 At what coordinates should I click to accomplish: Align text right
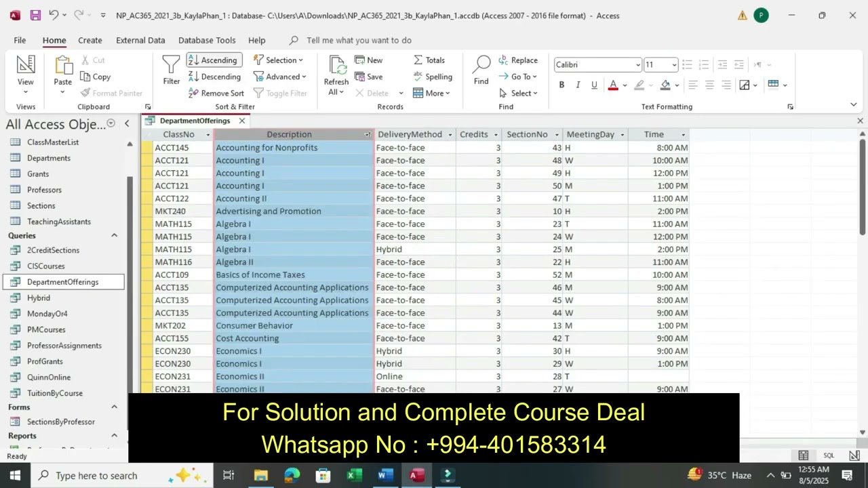(726, 85)
